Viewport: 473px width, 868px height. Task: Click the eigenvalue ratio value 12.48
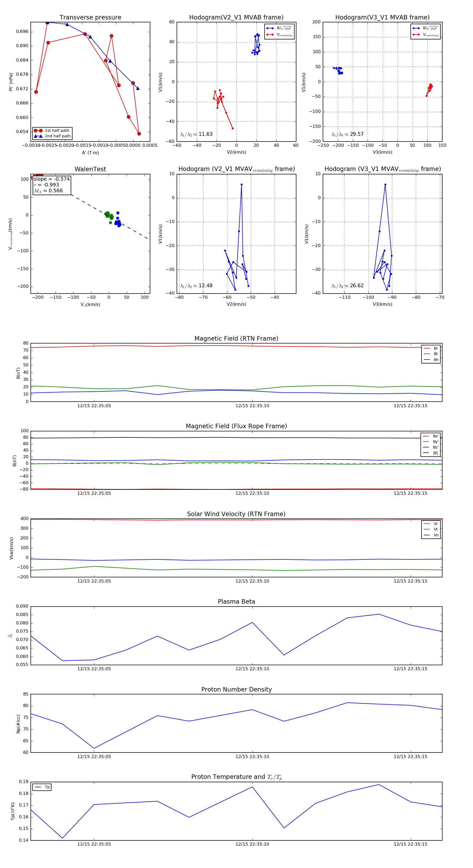[205, 286]
